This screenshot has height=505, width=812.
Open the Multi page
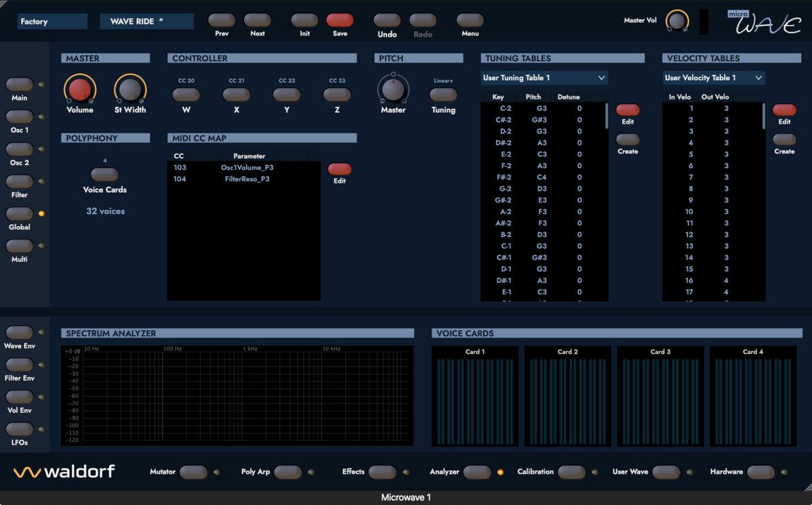[20, 246]
